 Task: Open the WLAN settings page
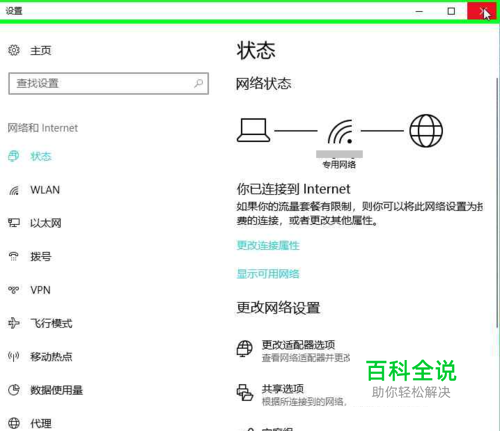point(45,190)
